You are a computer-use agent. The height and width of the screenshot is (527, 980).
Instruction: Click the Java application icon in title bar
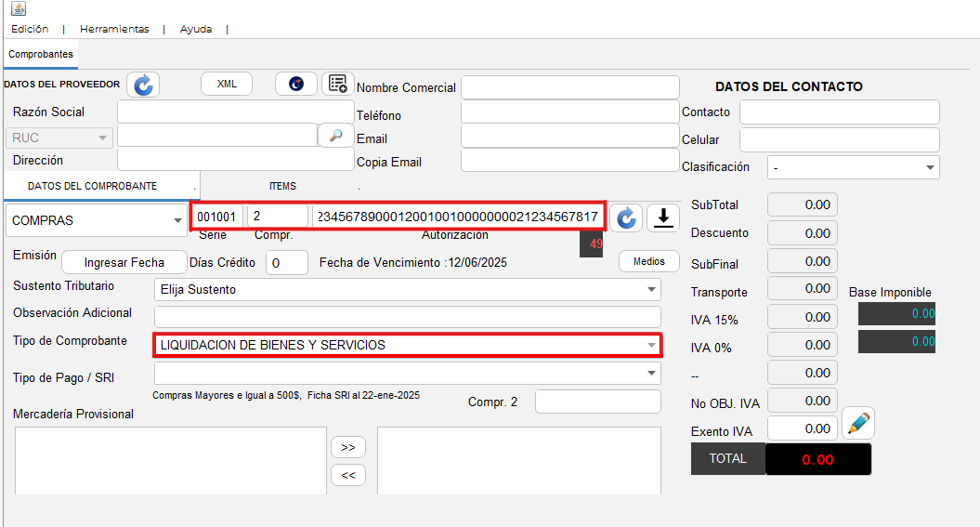18,8
